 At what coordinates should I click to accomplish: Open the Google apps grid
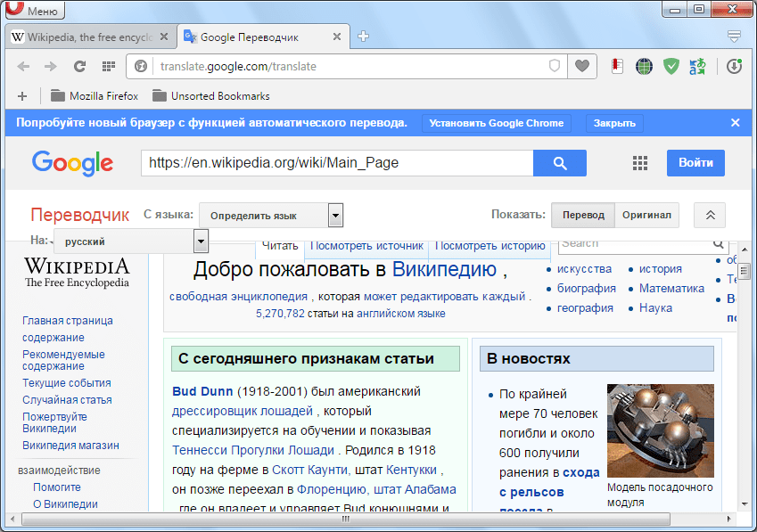click(x=639, y=163)
